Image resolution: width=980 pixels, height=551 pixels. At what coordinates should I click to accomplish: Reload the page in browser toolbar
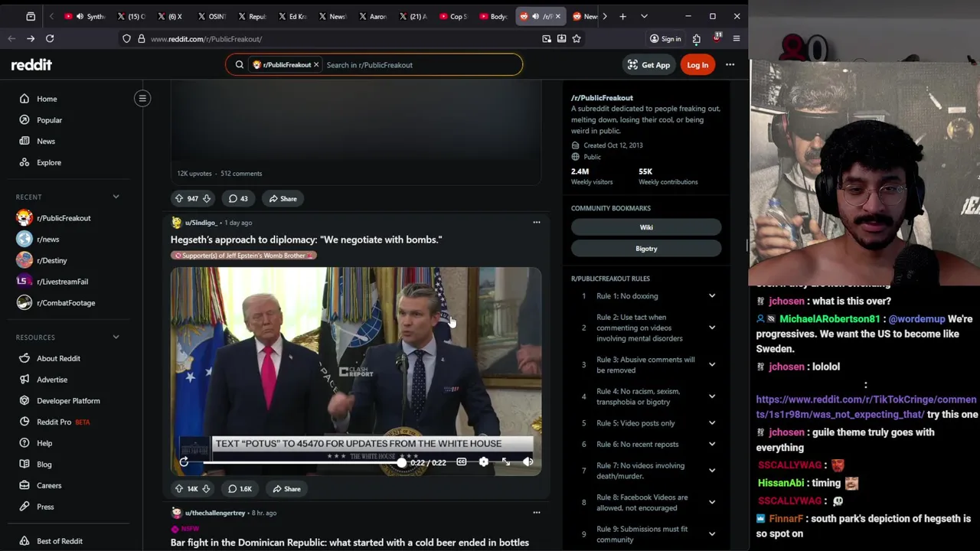(50, 38)
